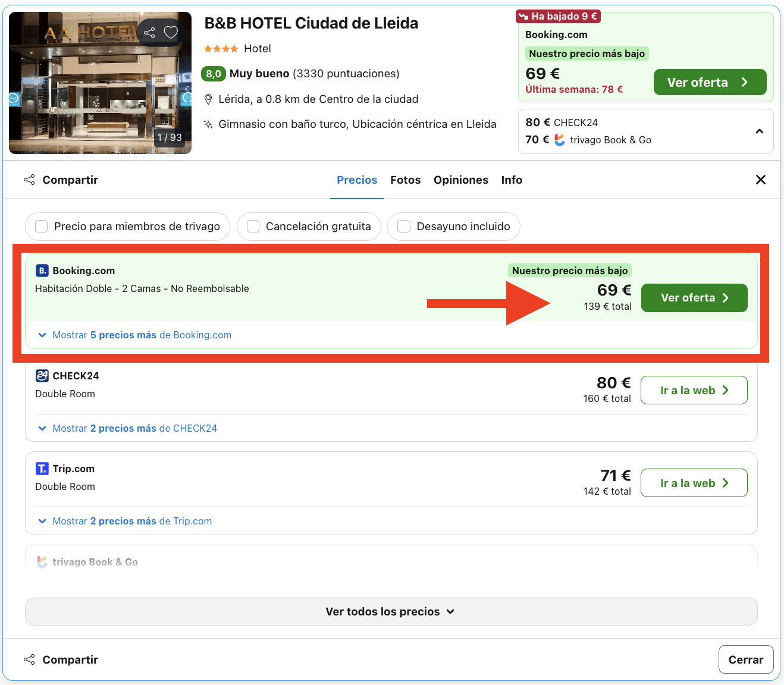Viewport: 784px width, 685px height.
Task: Enable the 'Desayuno incluido' filter
Action: [x=404, y=227]
